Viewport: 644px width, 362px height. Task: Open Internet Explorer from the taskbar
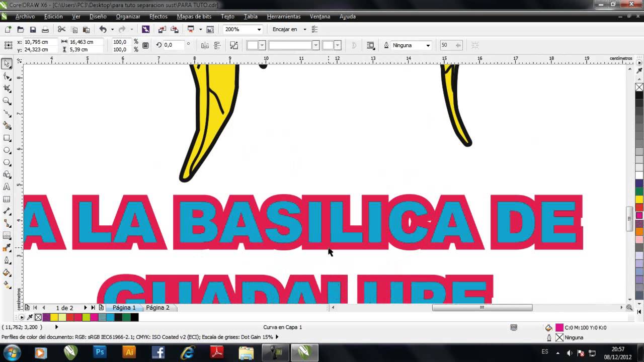(x=188, y=352)
